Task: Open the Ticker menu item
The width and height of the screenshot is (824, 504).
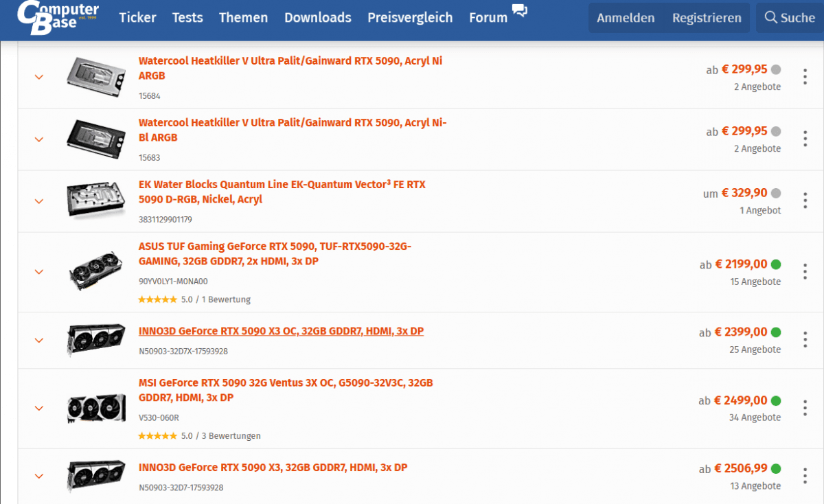Action: [137, 18]
